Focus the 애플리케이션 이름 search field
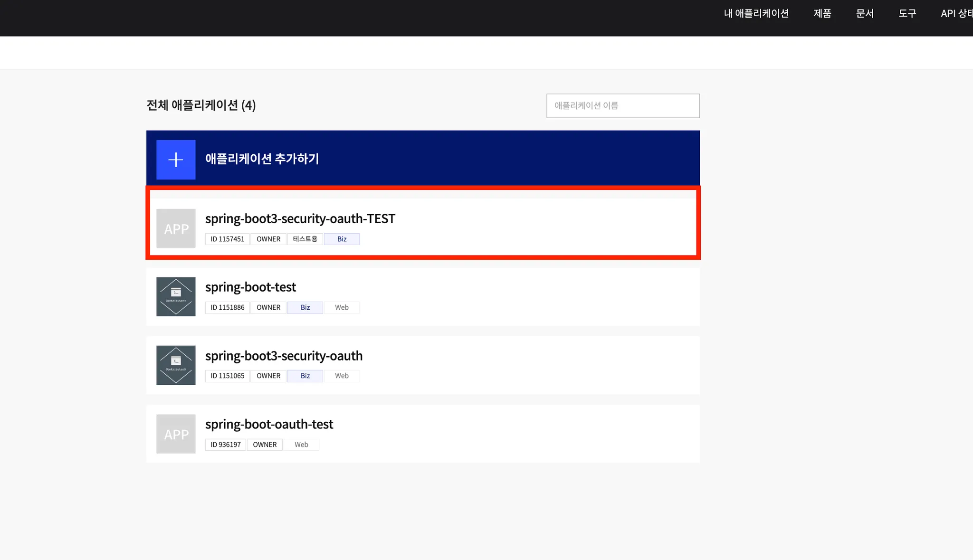The width and height of the screenshot is (973, 560). point(622,105)
